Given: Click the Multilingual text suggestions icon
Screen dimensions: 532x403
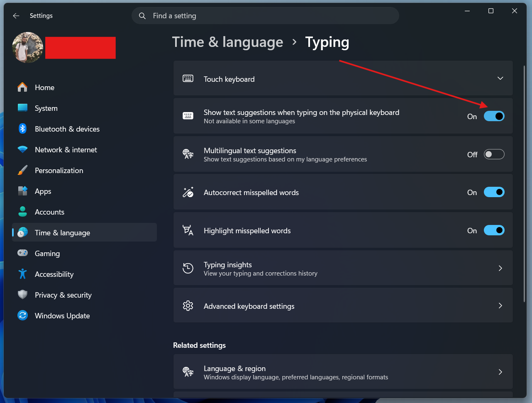Looking at the screenshot, I should [x=188, y=154].
